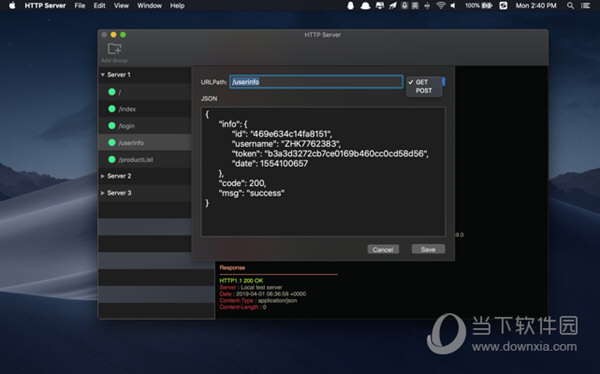This screenshot has height=374, width=600.
Task: Click the bell-shaped menu bar icon
Action: click(x=365, y=5)
